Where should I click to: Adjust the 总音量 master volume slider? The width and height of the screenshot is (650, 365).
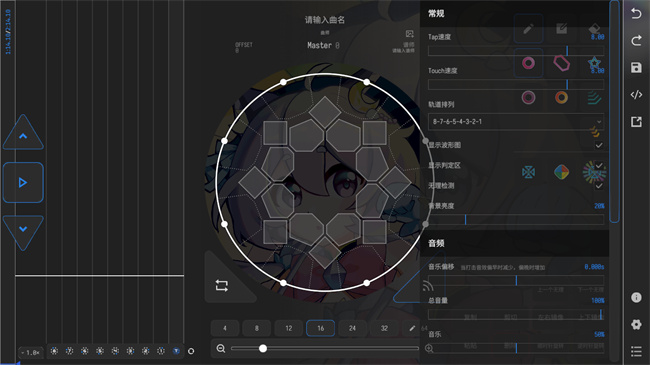click(x=516, y=314)
